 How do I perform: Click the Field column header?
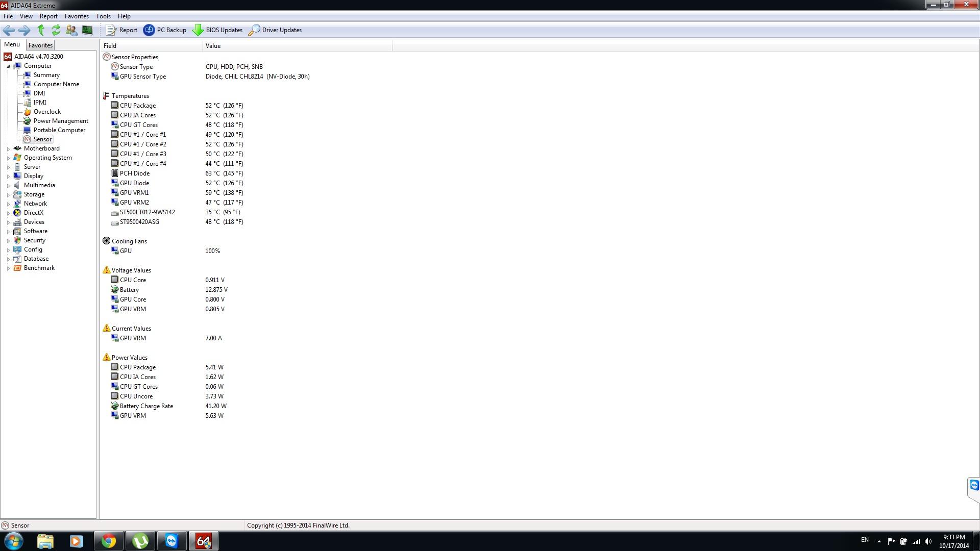[x=151, y=46]
